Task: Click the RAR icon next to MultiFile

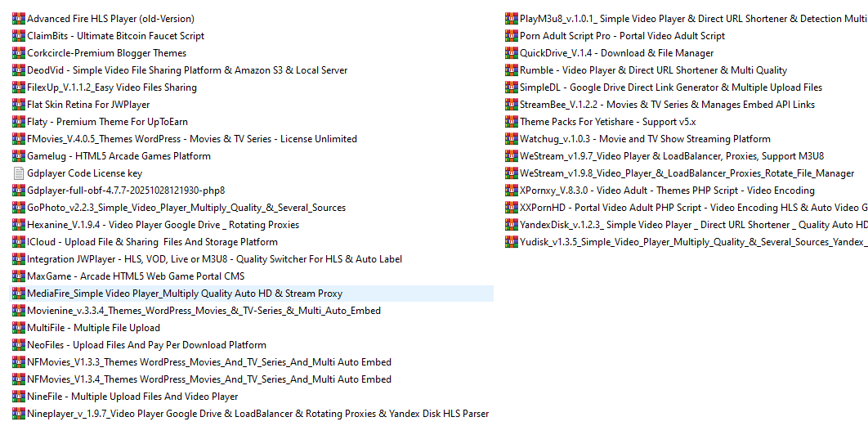Action: [x=19, y=328]
